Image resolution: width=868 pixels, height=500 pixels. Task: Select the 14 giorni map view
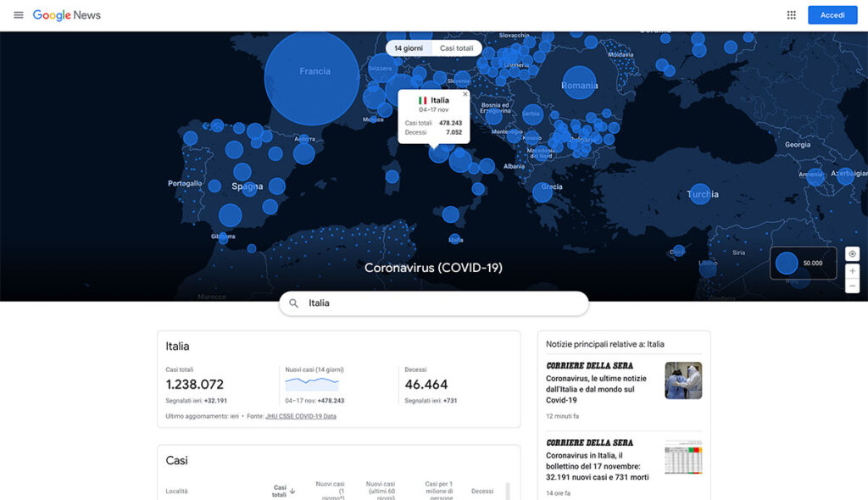(x=409, y=48)
